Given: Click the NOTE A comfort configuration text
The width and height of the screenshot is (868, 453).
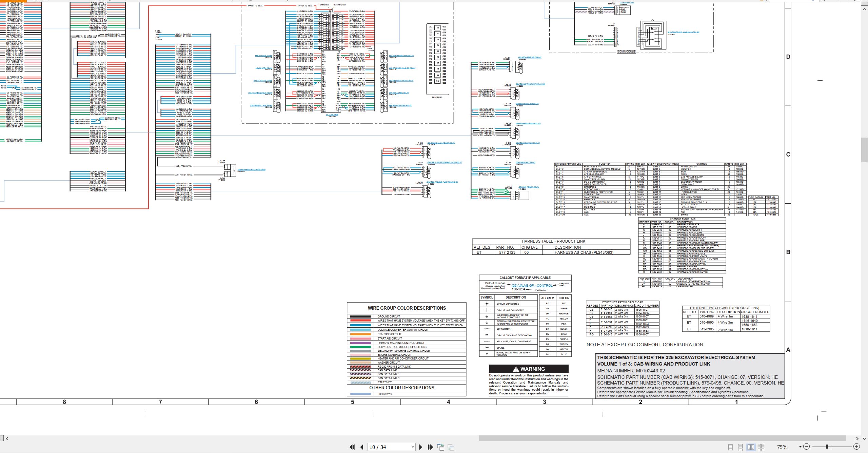Looking at the screenshot, I should [x=645, y=345].
